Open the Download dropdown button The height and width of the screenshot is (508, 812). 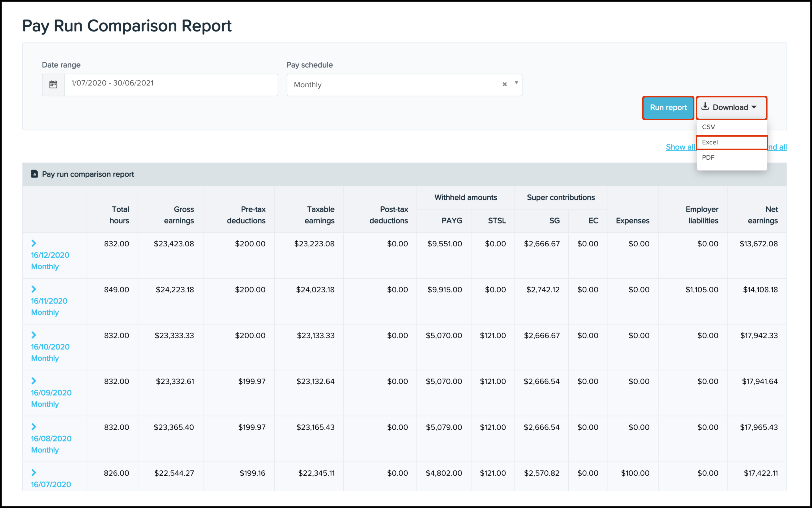[x=731, y=108]
